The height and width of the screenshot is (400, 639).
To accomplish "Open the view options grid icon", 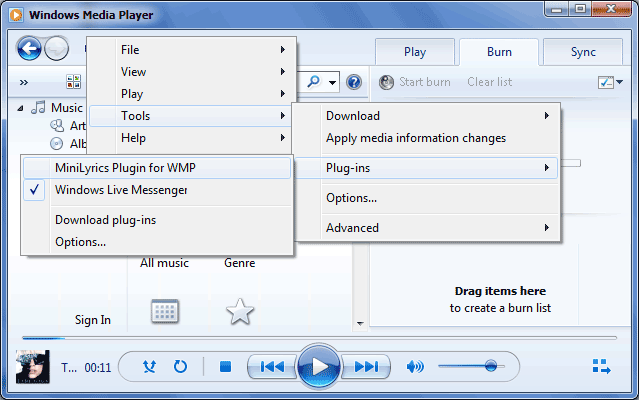I will pos(74,81).
